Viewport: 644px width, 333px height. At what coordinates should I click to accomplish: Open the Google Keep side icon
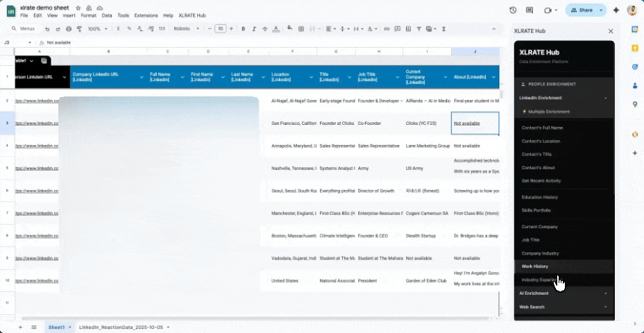pos(635,48)
